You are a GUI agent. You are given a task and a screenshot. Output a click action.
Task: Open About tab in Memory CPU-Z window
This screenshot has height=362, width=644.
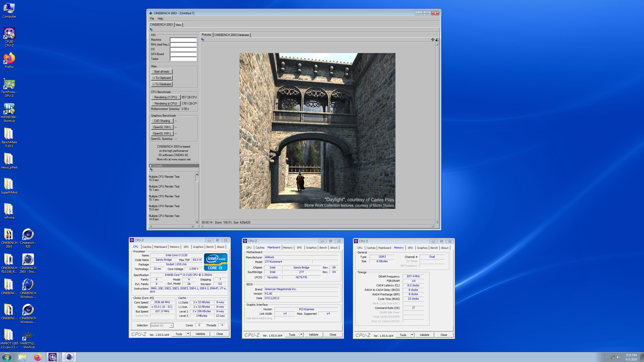pos(445,248)
